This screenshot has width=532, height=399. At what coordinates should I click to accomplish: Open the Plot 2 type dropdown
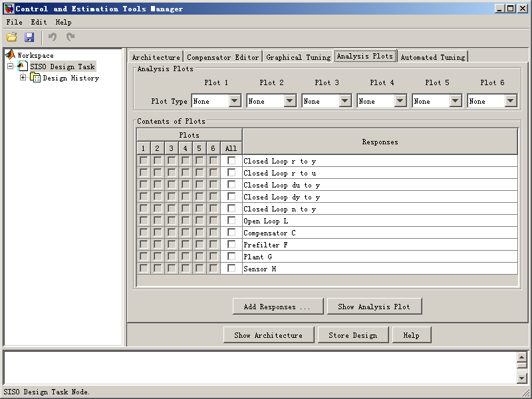point(290,101)
